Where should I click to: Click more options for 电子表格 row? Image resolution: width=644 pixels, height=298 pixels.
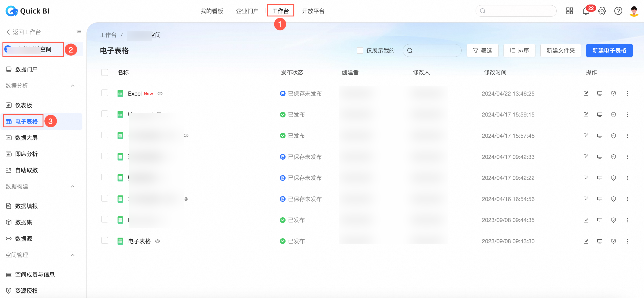pyautogui.click(x=627, y=241)
